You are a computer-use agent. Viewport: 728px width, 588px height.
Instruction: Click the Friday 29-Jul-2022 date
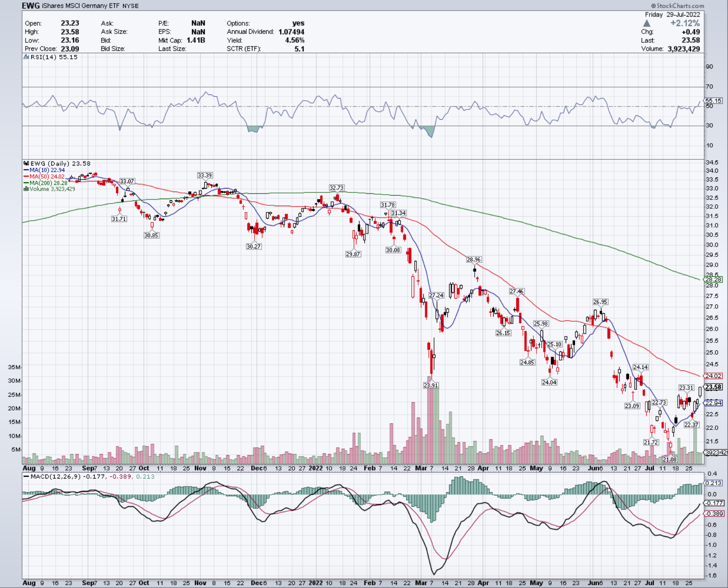(x=672, y=15)
